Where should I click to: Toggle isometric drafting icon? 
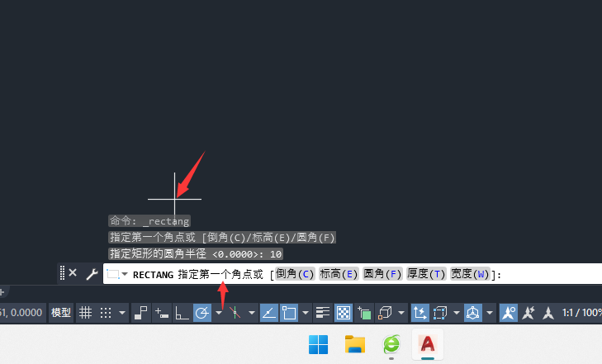click(x=235, y=313)
